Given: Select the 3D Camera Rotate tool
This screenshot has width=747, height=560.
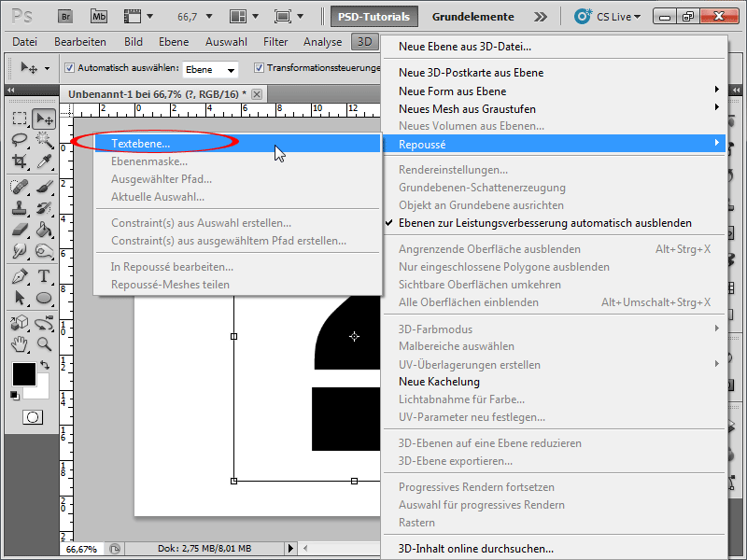Looking at the screenshot, I should [44, 323].
